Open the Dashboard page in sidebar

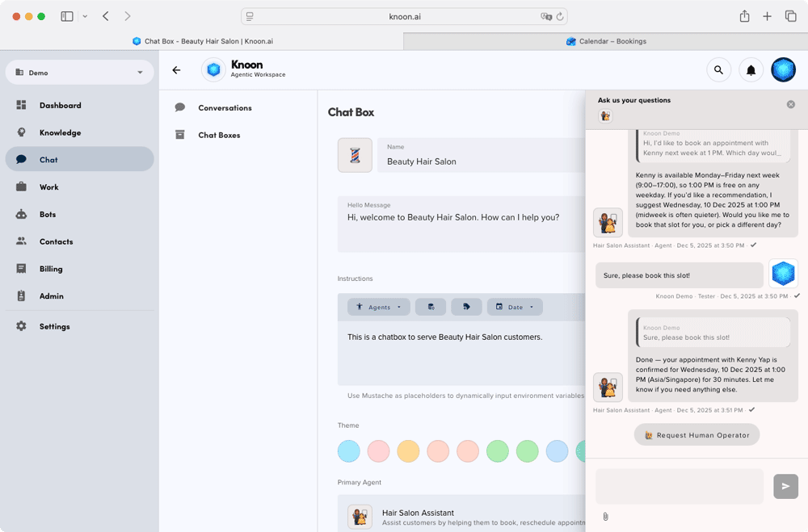coord(79,105)
